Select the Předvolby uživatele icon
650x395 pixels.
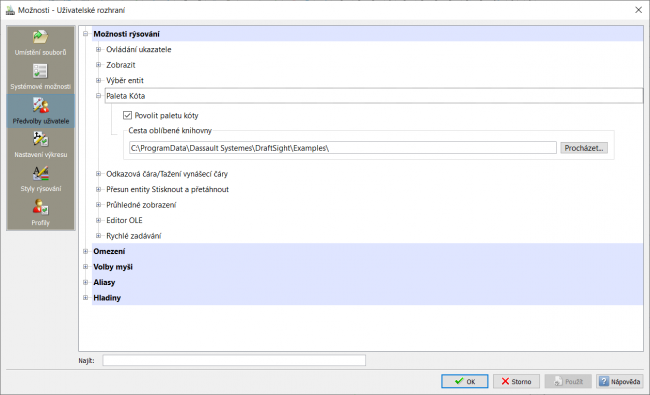(40, 106)
